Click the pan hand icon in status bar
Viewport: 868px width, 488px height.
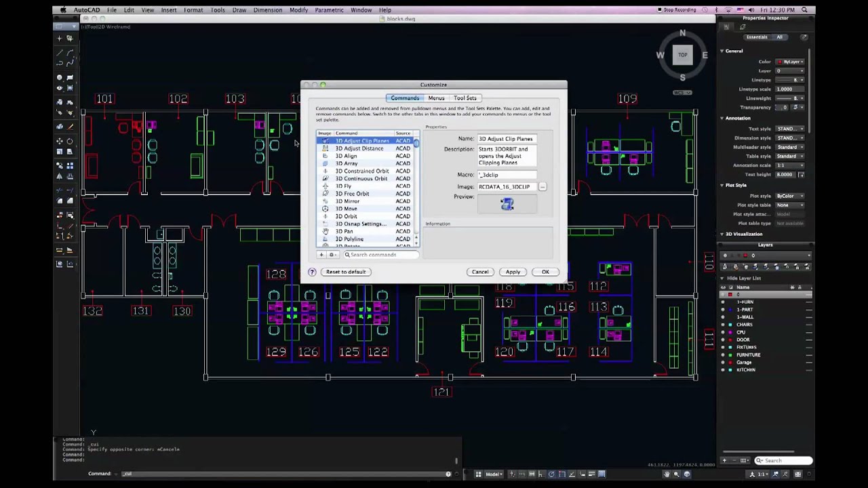667,474
